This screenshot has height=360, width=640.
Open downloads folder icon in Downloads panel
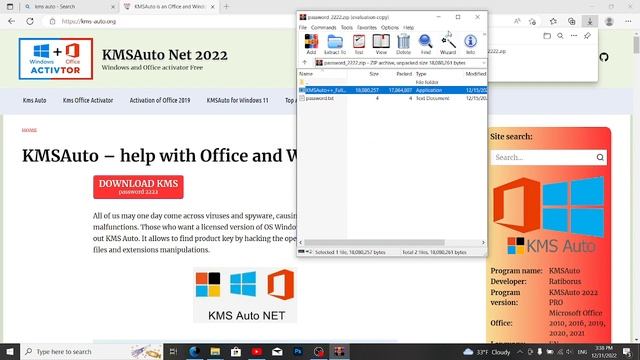pyautogui.click(x=547, y=36)
